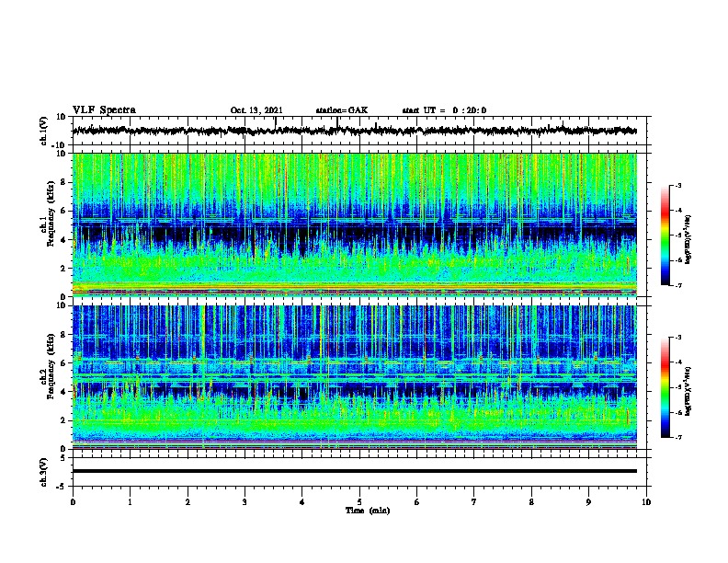Click the ch.1 voltage waveform trace
This screenshot has width=728, height=563.
[354, 131]
